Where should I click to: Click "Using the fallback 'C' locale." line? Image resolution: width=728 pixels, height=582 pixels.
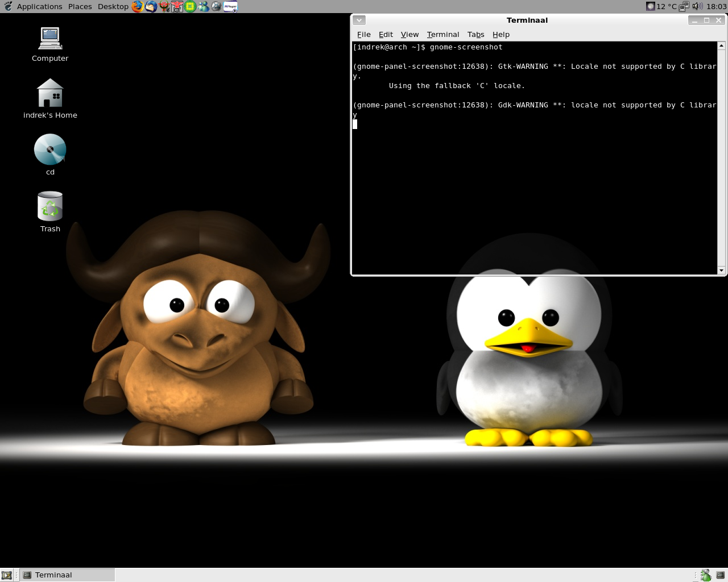tap(457, 86)
